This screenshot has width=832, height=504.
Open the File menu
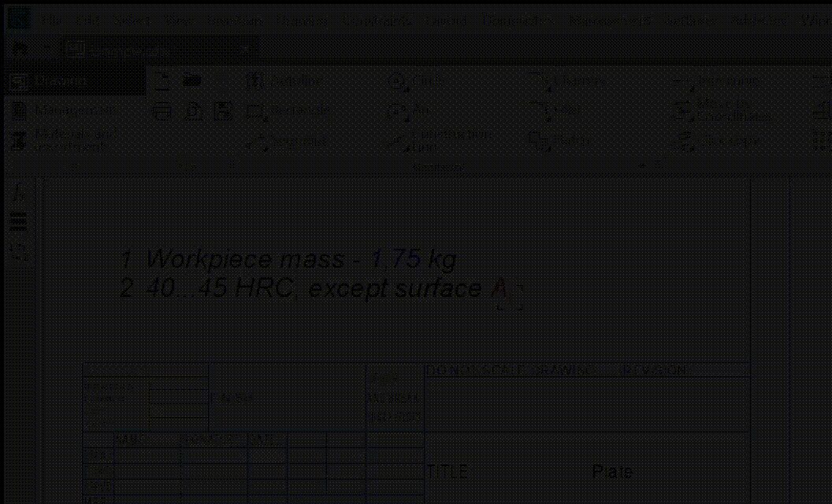coord(52,20)
